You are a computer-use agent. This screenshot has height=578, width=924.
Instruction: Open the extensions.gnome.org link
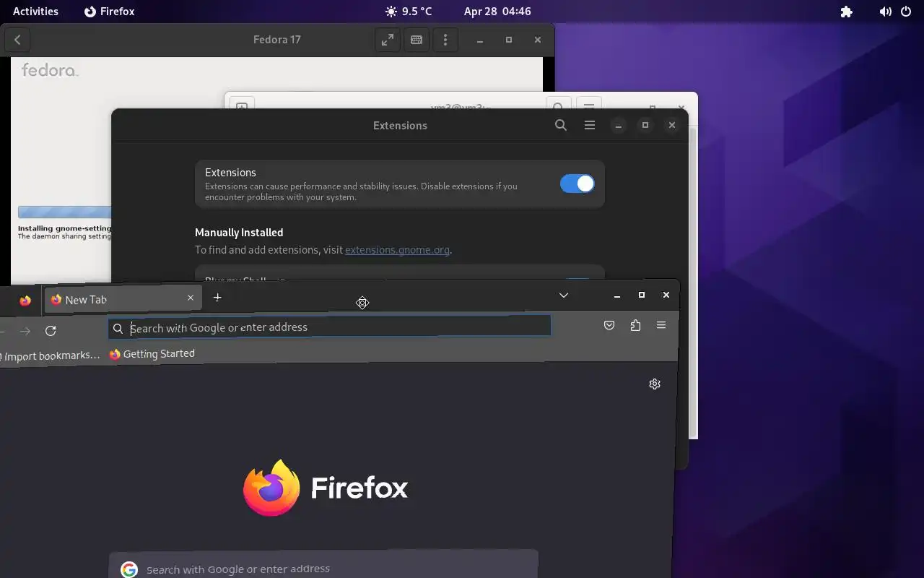(397, 250)
